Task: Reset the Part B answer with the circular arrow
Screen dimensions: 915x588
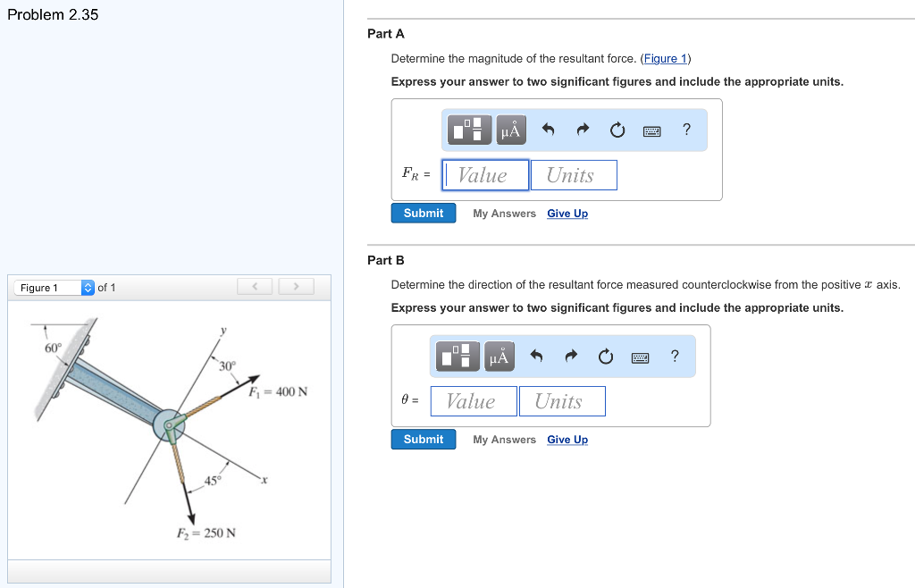Action: point(606,357)
